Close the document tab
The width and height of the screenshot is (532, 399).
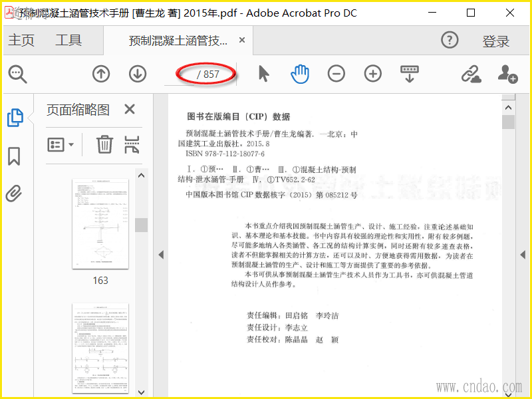pyautogui.click(x=242, y=40)
